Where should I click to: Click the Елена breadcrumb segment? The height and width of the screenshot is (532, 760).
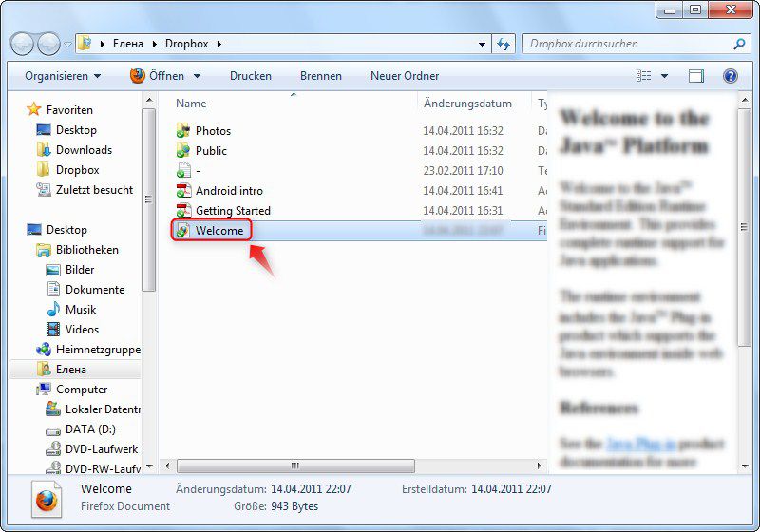(128, 44)
